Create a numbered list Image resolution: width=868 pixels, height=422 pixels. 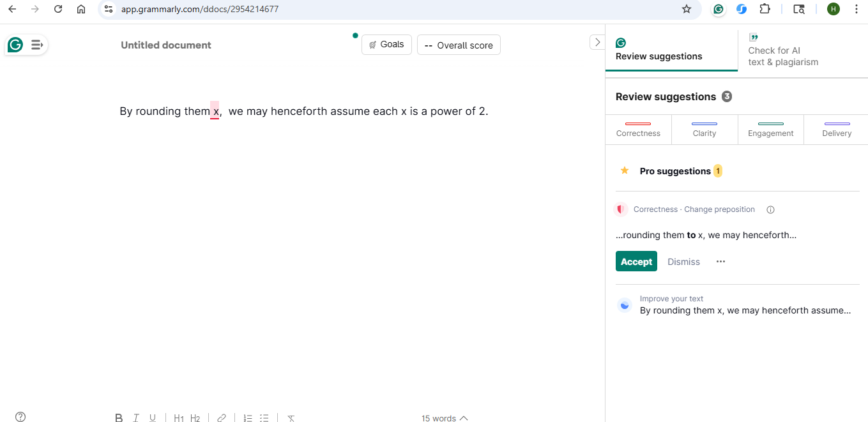(248, 418)
